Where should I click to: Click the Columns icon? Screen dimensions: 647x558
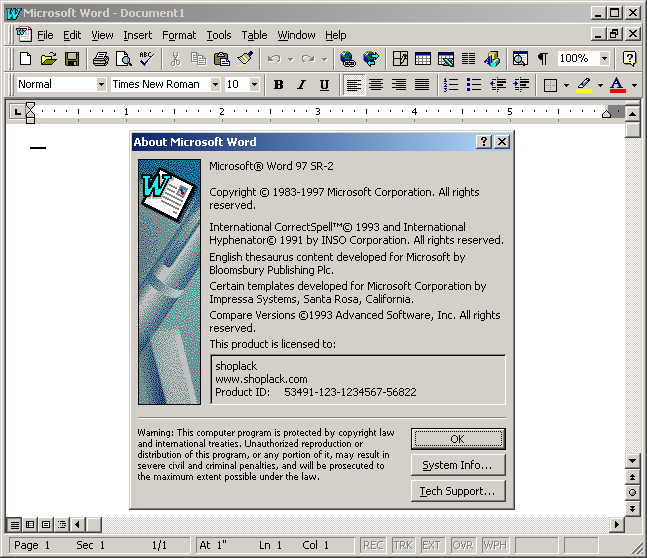pyautogui.click(x=468, y=59)
